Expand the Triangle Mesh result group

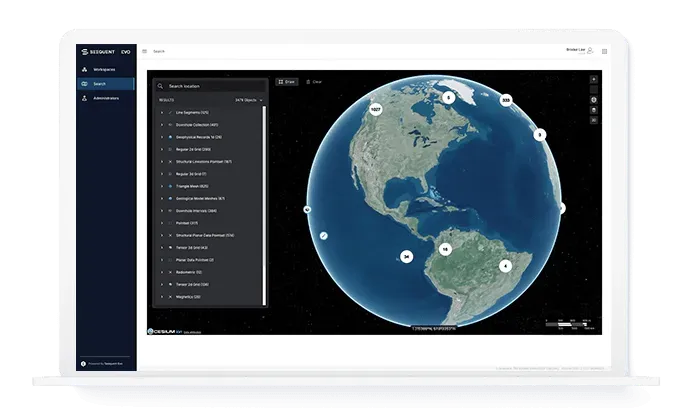click(162, 186)
